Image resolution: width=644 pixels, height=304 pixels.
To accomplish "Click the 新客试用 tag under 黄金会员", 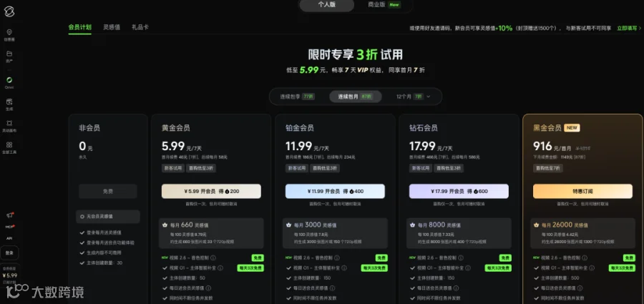I will 172,168.
